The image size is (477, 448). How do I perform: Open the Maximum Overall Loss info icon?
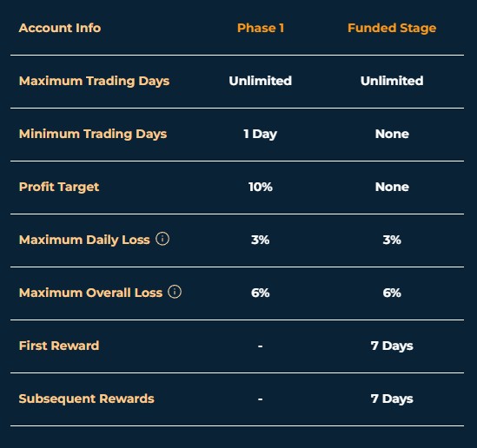coord(175,292)
